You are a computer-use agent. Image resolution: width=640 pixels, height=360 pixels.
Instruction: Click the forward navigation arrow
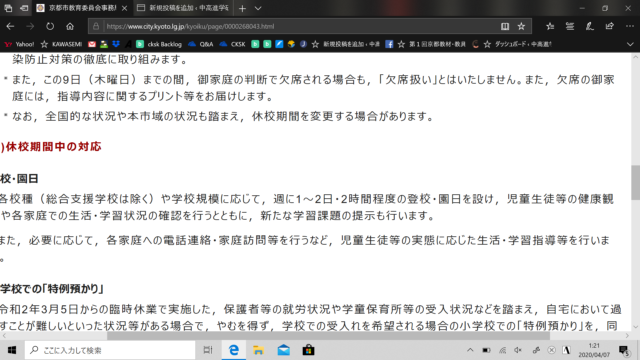pos(30,26)
